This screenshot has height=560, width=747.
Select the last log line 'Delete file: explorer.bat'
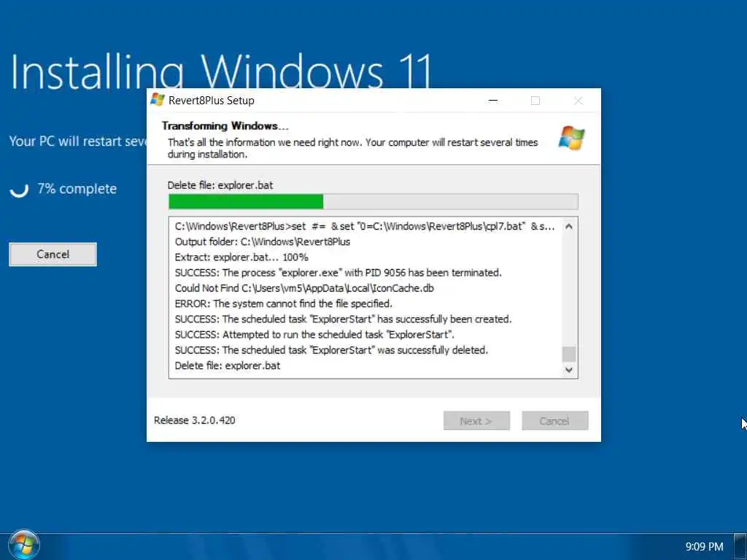[x=228, y=366]
